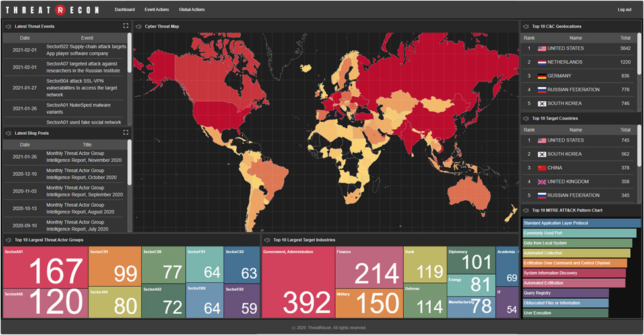
Task: Open the Event Actions menu
Action: (x=157, y=9)
